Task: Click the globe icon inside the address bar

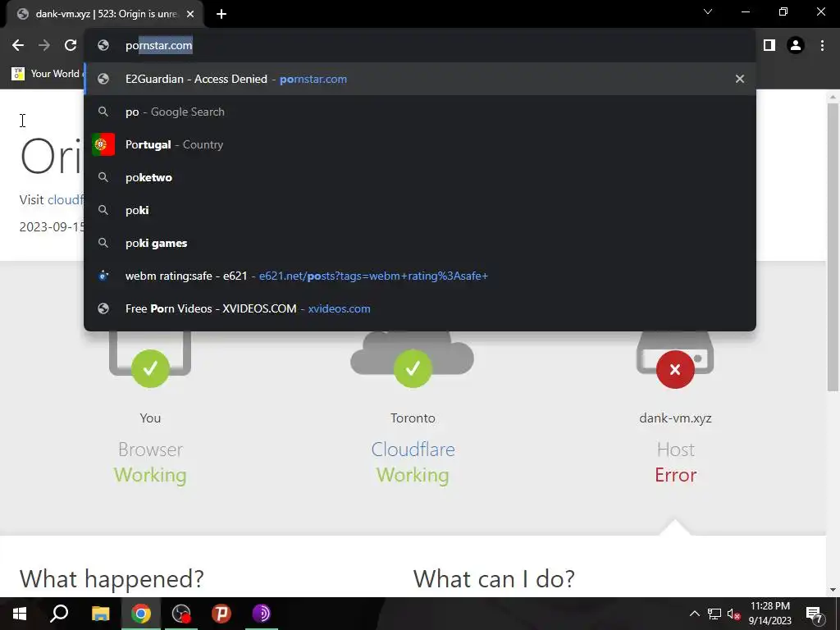Action: [103, 46]
